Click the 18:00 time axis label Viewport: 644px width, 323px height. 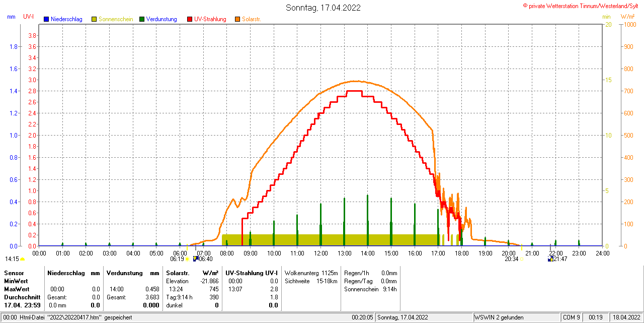point(462,253)
